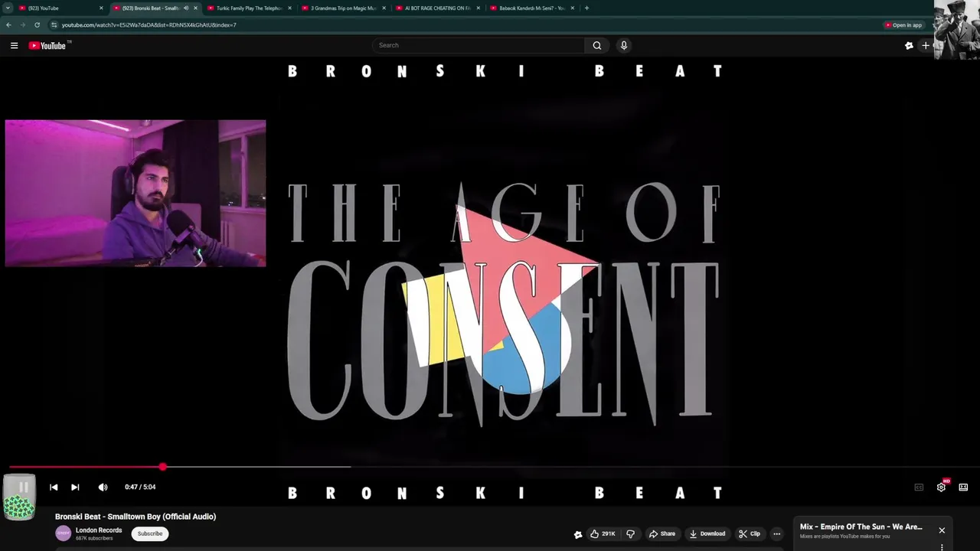Open the London Records channel name
The image size is (980, 551).
tap(99, 530)
